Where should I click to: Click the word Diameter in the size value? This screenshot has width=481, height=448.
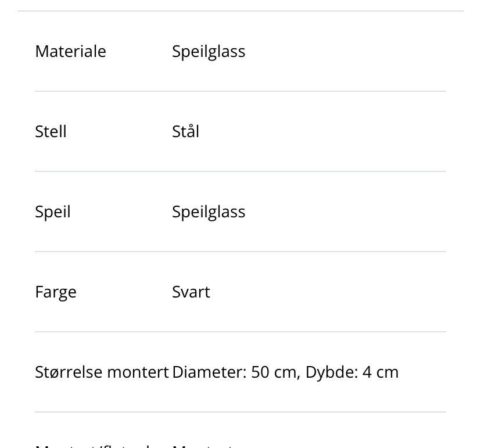209,372
